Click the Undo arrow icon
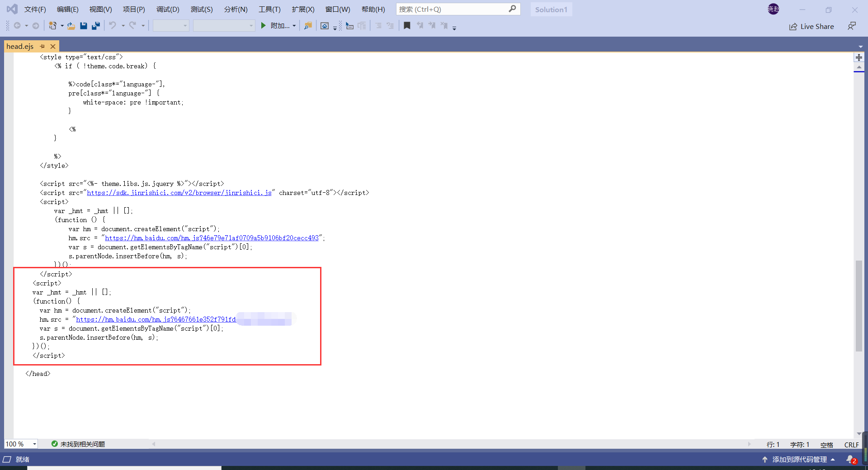 tap(113, 26)
